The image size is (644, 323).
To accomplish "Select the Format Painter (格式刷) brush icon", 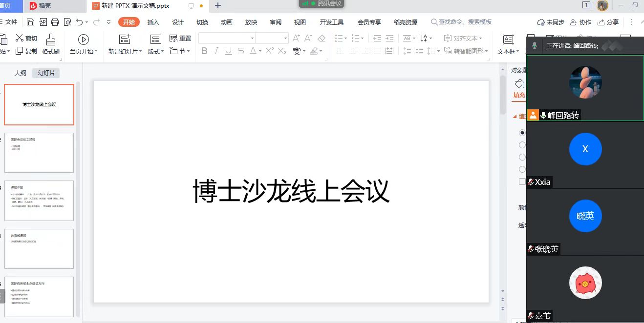I will pyautogui.click(x=50, y=40).
